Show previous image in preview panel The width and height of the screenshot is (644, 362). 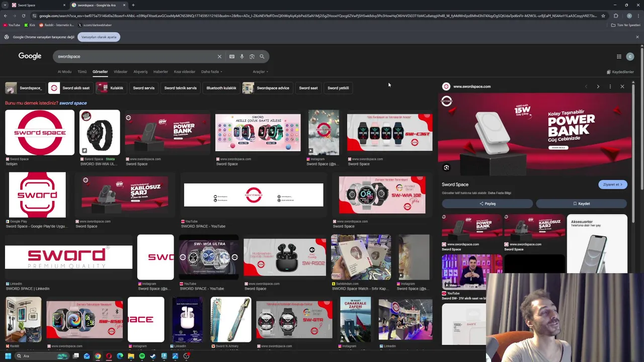point(586,86)
